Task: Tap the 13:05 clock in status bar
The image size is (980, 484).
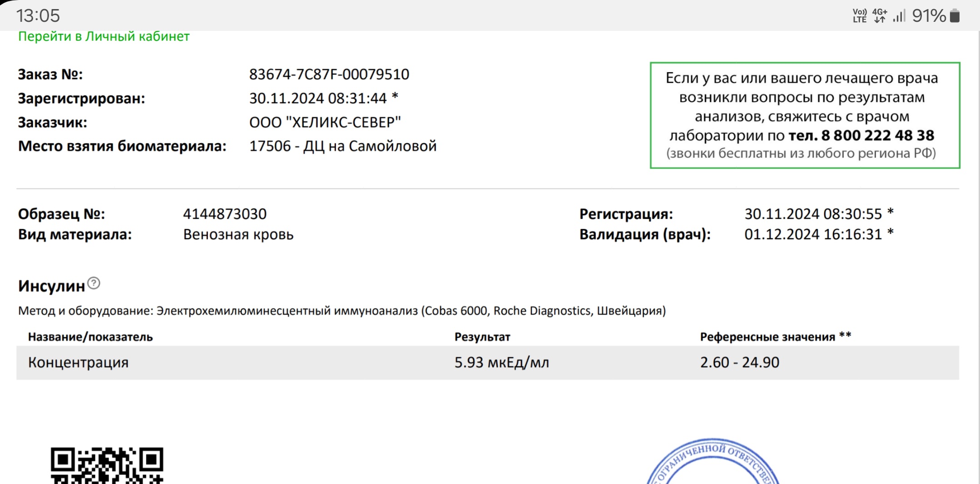Action: coord(38,16)
